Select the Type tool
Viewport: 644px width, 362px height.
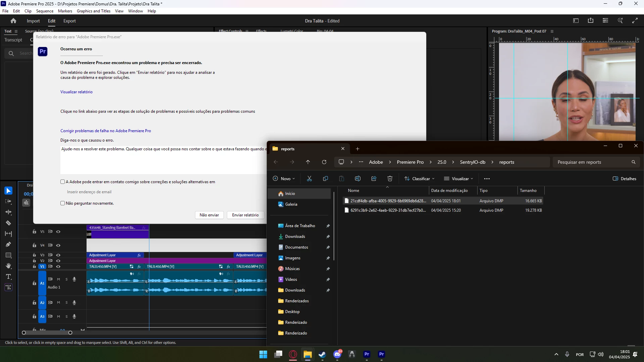[x=8, y=277]
